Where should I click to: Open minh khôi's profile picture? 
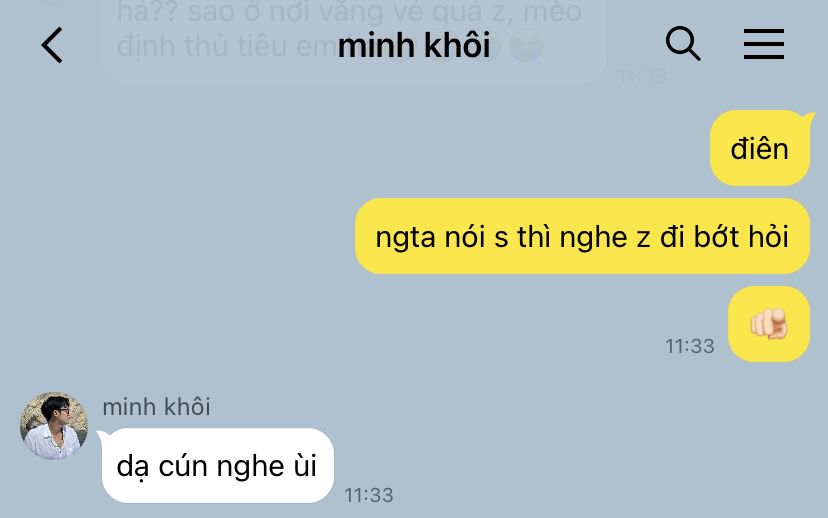coord(54,426)
